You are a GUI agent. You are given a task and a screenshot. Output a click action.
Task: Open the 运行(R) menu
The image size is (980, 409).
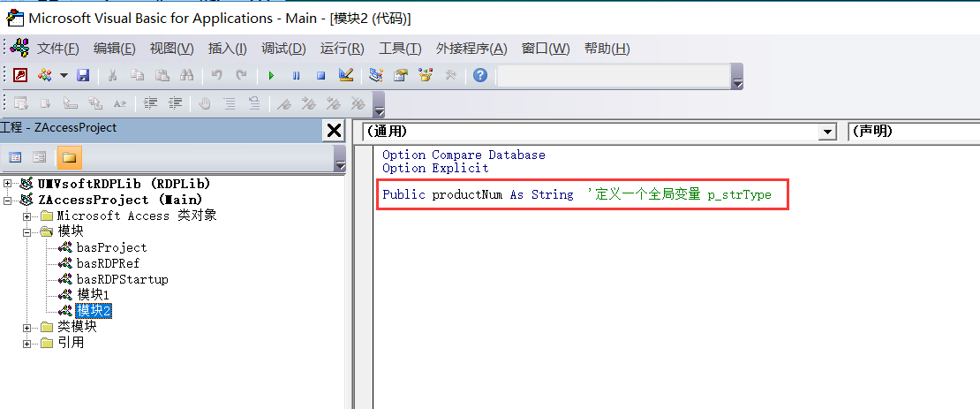tap(342, 49)
